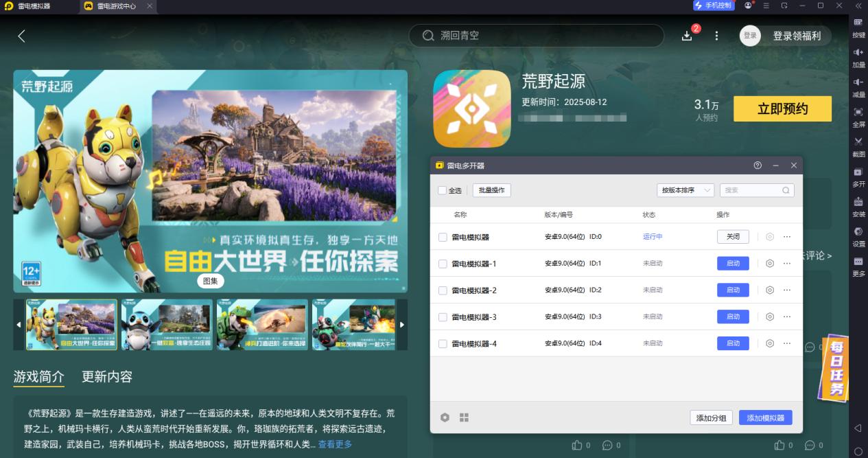Viewport: 868px width, 458px height.
Task: Tick the checkbox for 雷电模拟器-4
Action: [443, 343]
